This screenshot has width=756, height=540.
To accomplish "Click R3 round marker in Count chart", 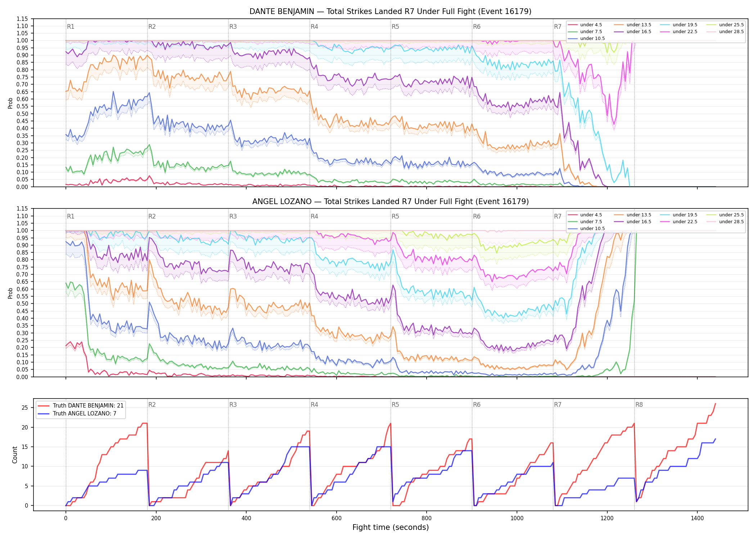I will click(233, 405).
